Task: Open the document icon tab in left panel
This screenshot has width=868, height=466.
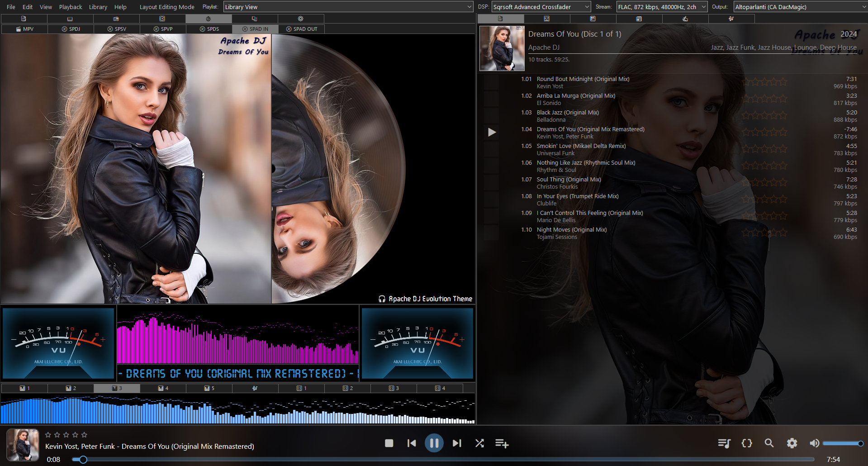Action: [24, 19]
